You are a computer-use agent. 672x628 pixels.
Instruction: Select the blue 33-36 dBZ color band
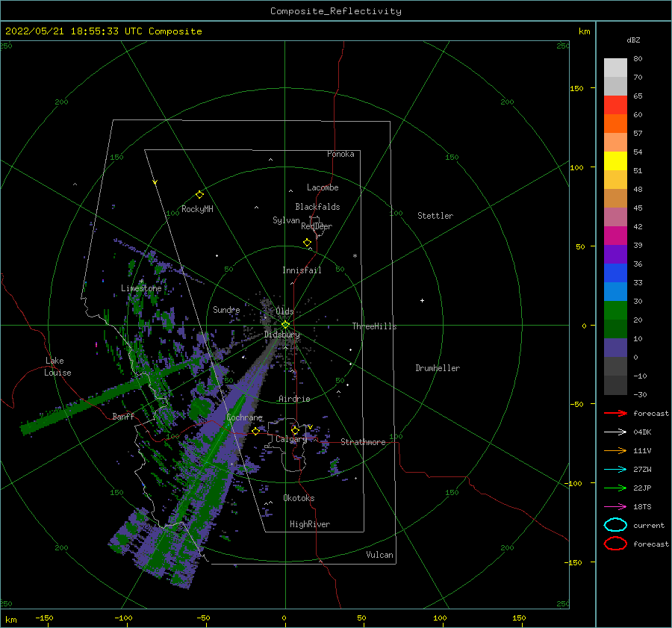tap(615, 273)
